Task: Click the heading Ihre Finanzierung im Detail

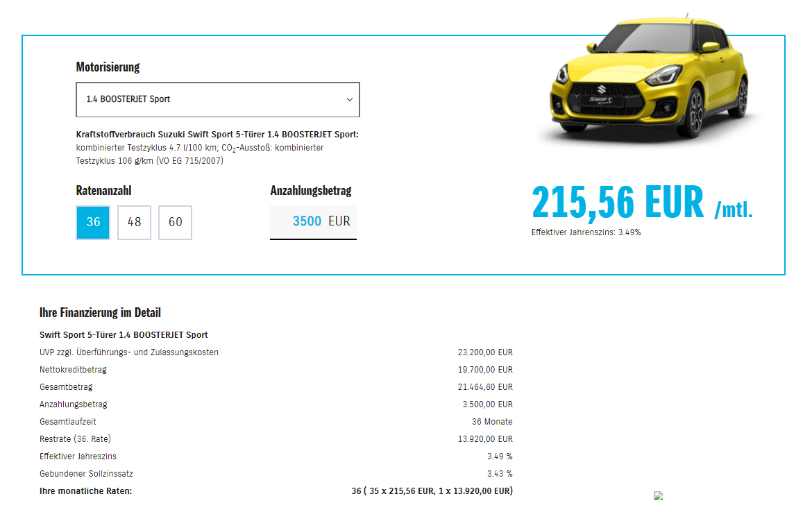Action: (100, 313)
